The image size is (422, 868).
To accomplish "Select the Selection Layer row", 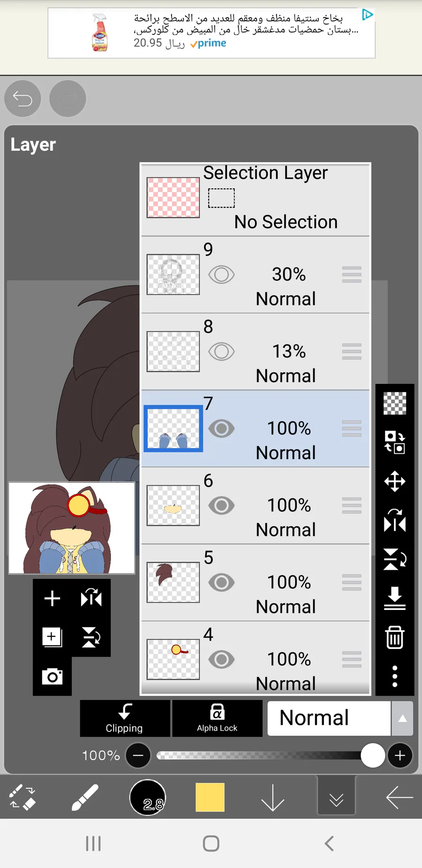I will 256,198.
